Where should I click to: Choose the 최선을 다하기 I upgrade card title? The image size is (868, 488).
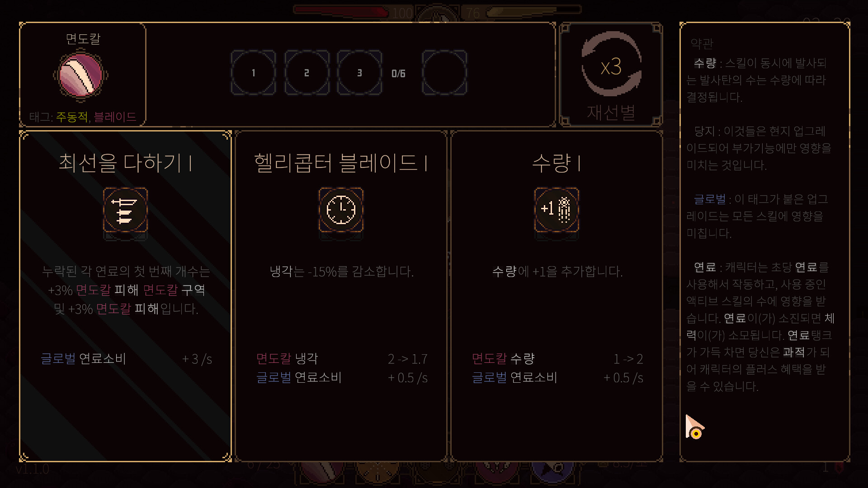click(x=125, y=163)
